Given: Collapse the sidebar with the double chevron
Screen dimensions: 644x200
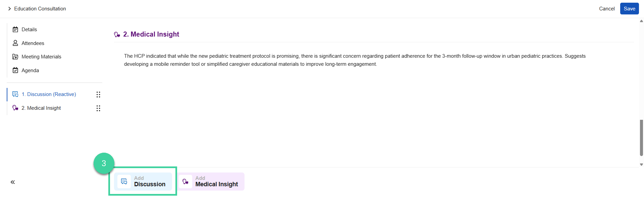Looking at the screenshot, I should point(13,182).
